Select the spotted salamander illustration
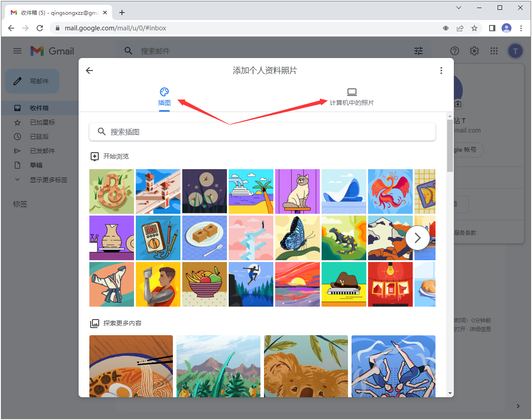Image resolution: width=532 pixels, height=420 pixels. 344,238
